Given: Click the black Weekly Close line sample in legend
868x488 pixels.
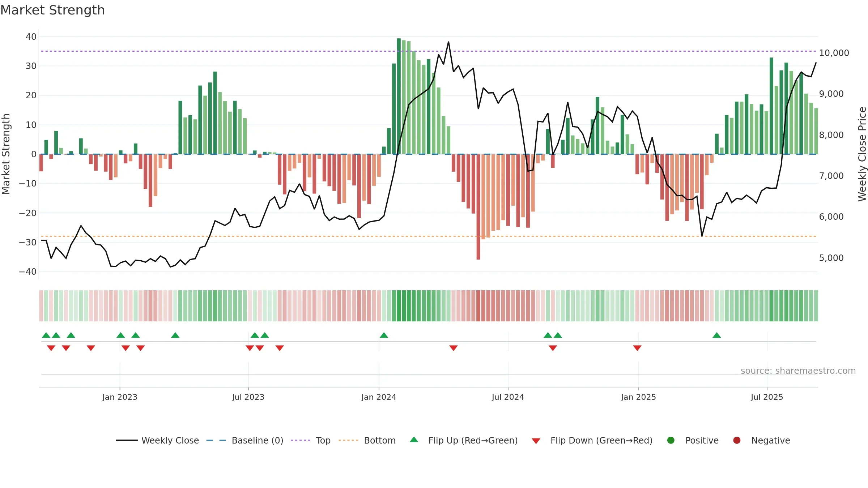Looking at the screenshot, I should pyautogui.click(x=127, y=440).
